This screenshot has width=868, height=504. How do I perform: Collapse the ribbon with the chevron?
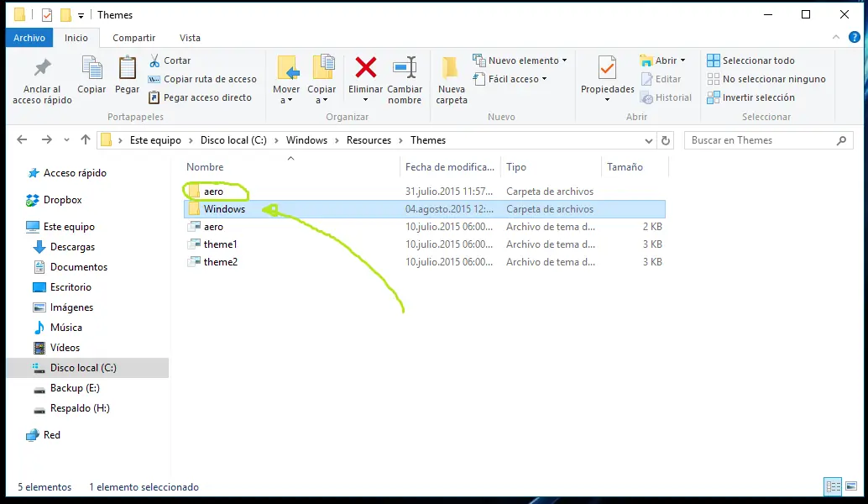click(x=836, y=37)
